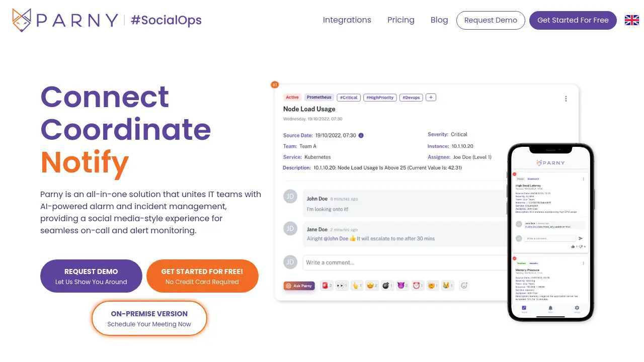The image size is (644, 362).
Task: Click the On-Premise Version button
Action: tap(149, 318)
